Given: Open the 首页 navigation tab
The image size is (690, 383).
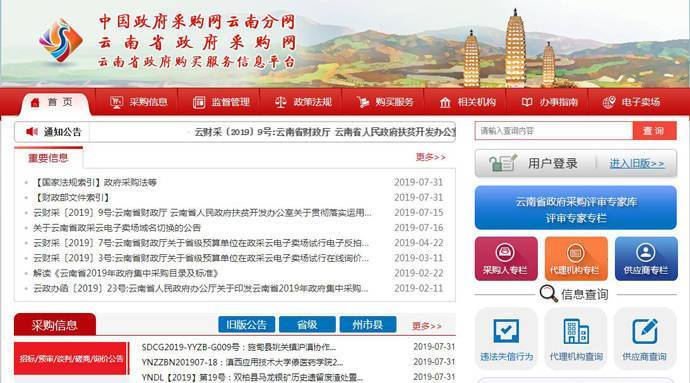Looking at the screenshot, I should click(x=56, y=103).
